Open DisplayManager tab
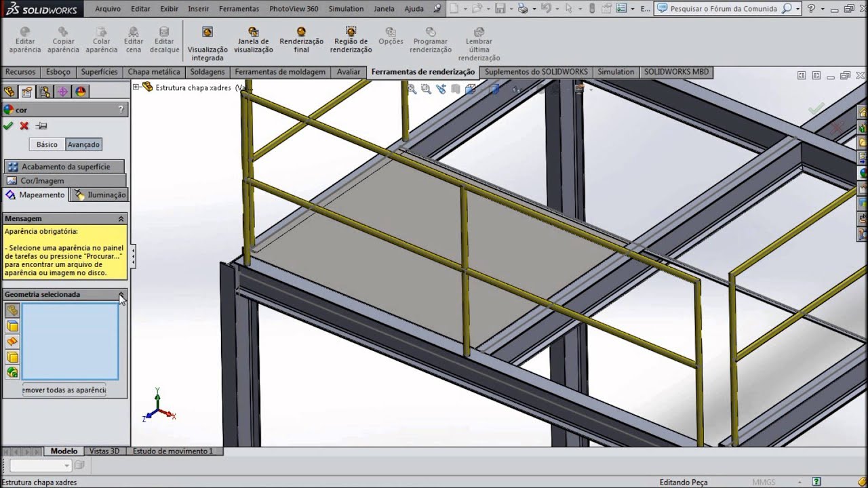The width and height of the screenshot is (868, 488). coord(81,92)
